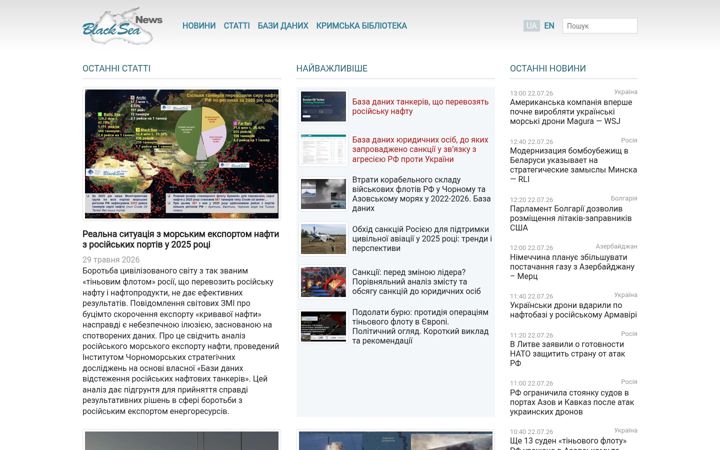Open the БАЗИ ДАНИХ menu item

(283, 26)
